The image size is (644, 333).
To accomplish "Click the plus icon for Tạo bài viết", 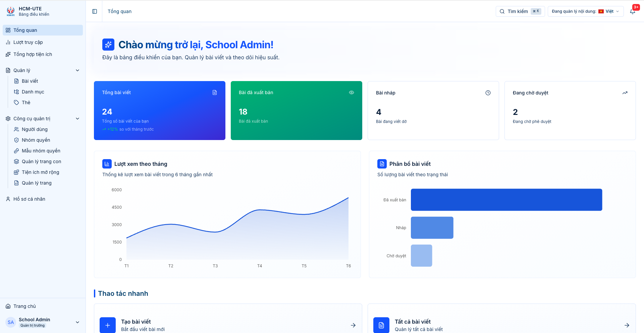I will pyautogui.click(x=108, y=325).
